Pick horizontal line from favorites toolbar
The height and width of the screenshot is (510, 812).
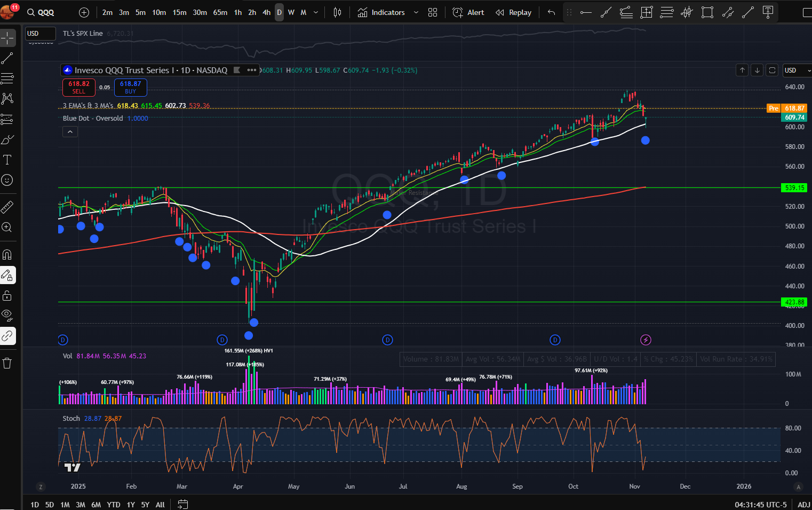(586, 12)
